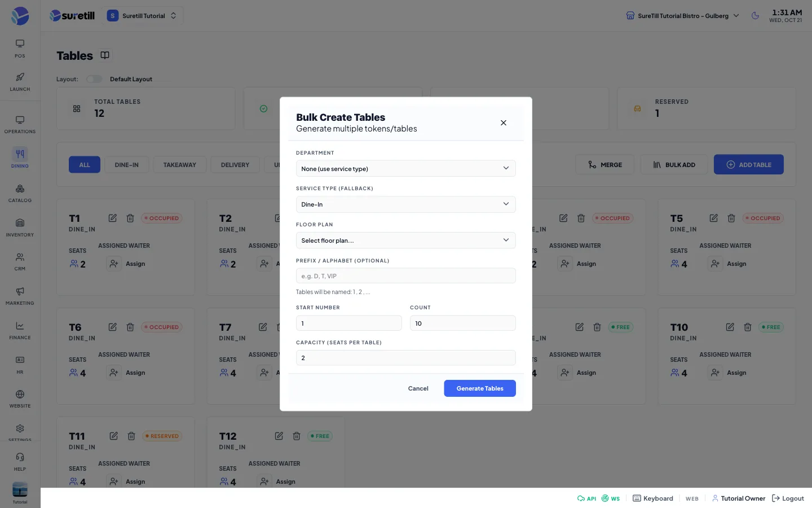Image resolution: width=812 pixels, height=508 pixels.
Task: Select the DELIVERY filter tab
Action: tap(235, 165)
